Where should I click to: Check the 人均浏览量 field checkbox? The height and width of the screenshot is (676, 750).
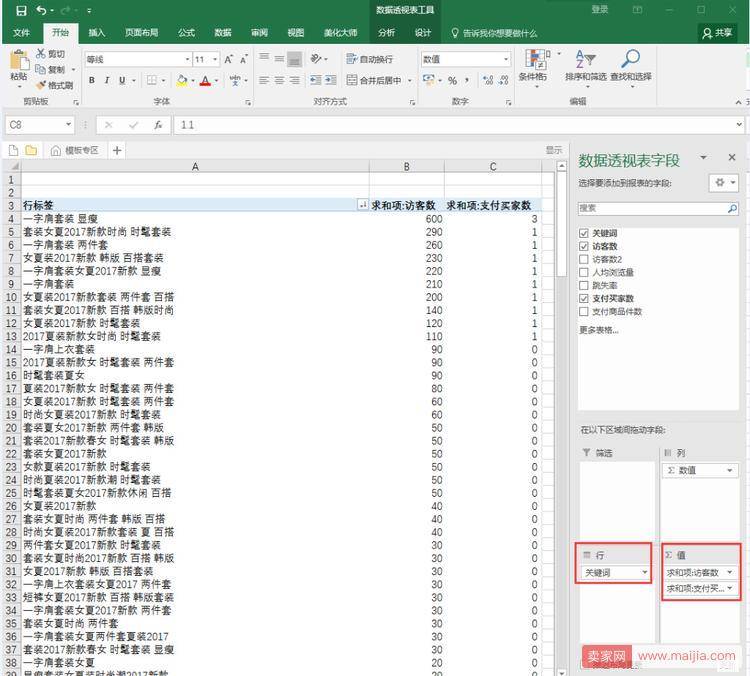tap(584, 272)
